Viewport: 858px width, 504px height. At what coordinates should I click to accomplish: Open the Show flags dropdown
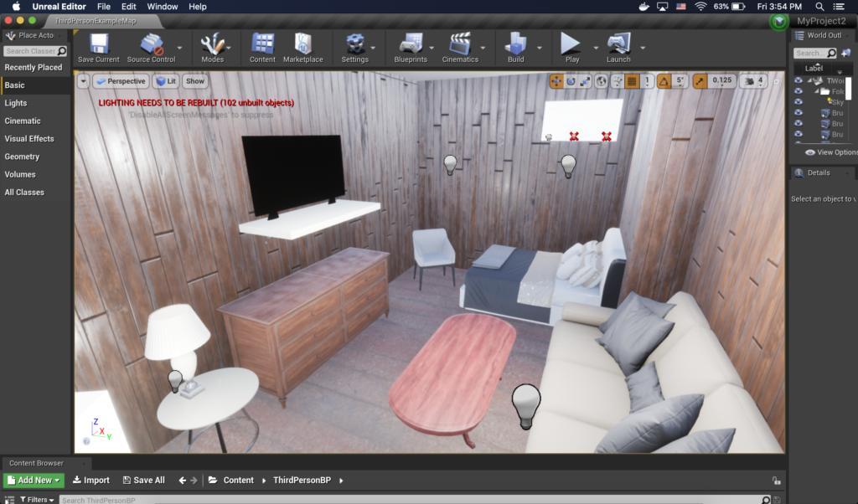[x=194, y=81]
